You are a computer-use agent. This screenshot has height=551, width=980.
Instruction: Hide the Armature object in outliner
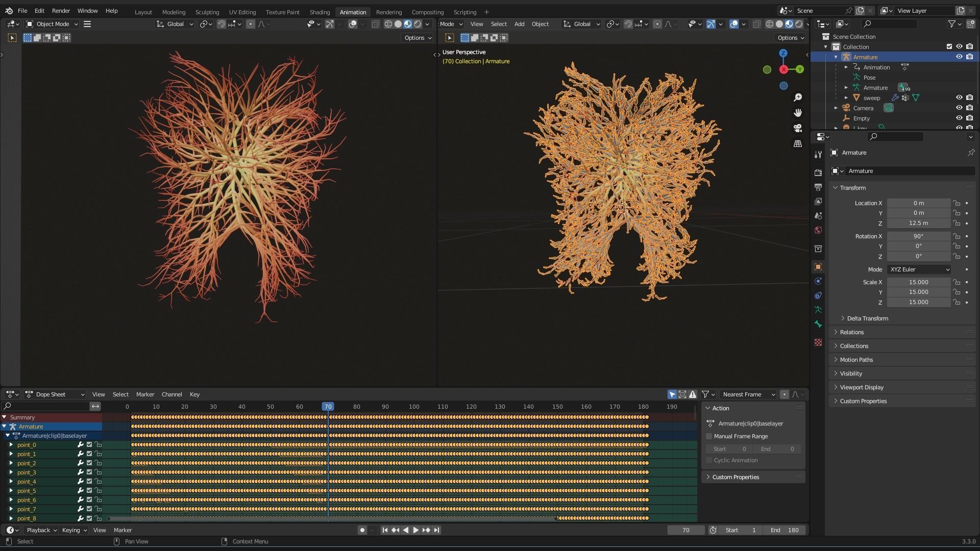click(x=959, y=57)
